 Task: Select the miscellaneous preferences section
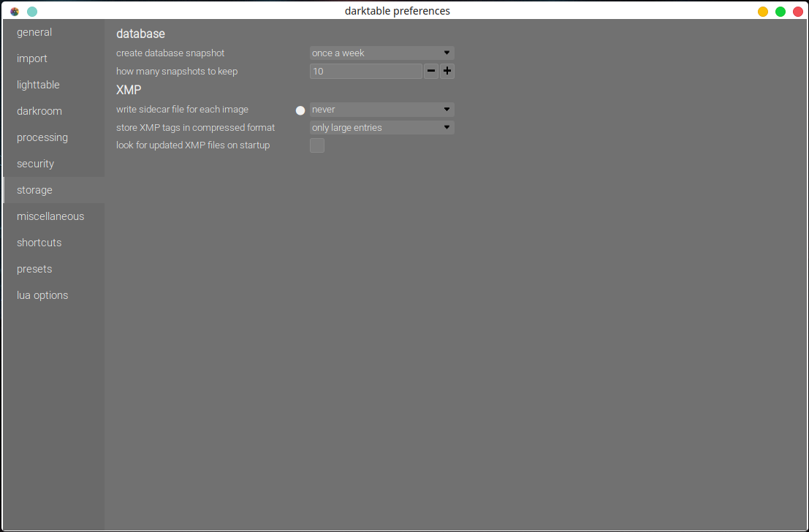click(x=50, y=216)
